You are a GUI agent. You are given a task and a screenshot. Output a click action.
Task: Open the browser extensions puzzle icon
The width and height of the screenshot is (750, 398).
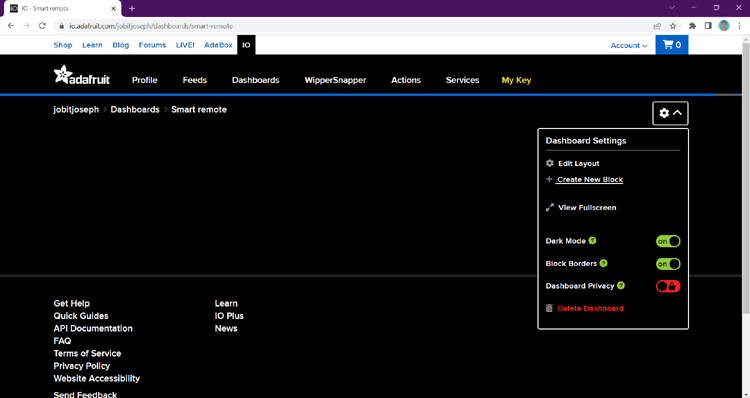pyautogui.click(x=692, y=26)
